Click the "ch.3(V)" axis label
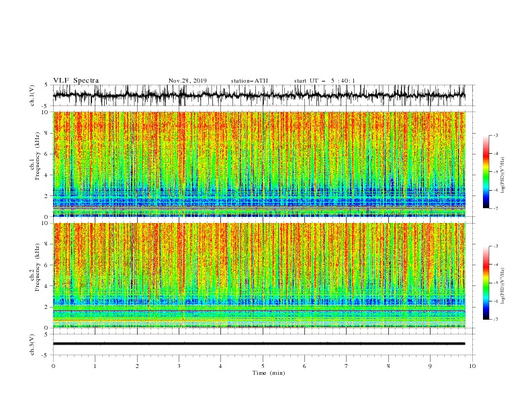 (32, 345)
